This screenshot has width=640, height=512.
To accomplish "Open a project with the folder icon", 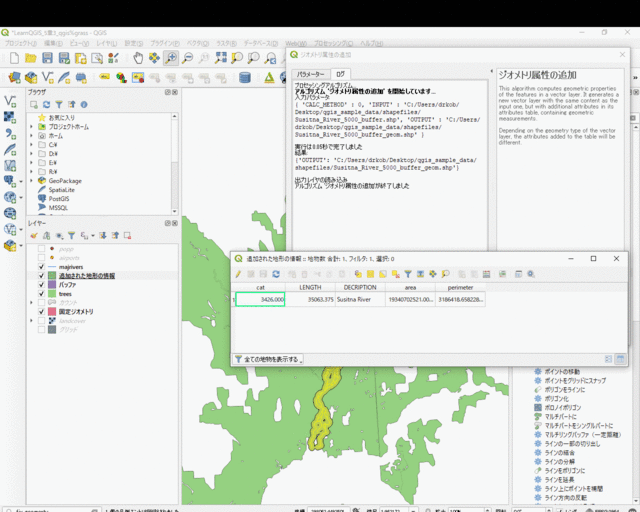I will coord(31,58).
